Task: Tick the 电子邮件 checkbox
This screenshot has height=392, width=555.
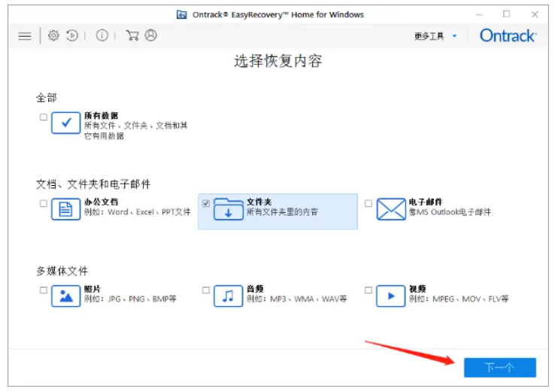Action: click(368, 203)
